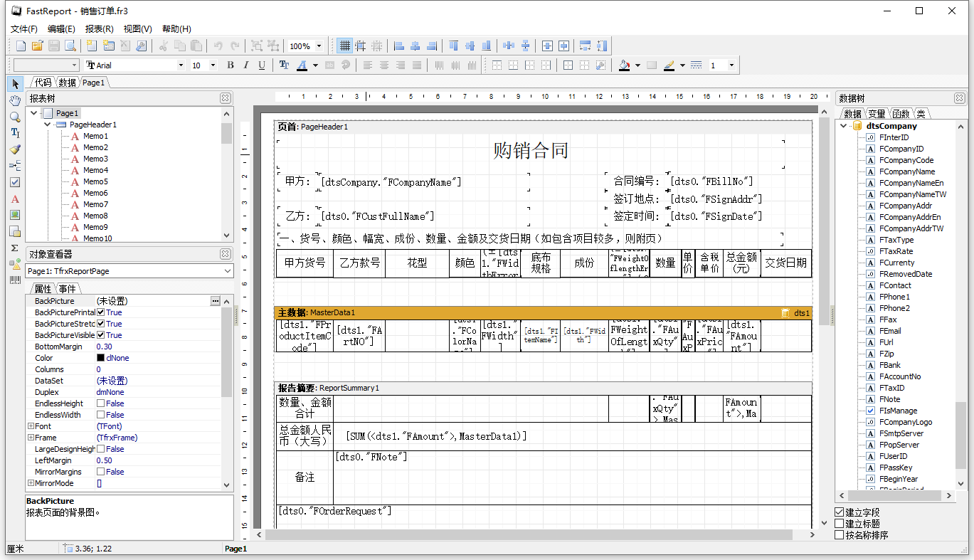Insert a draw shape object tool
Image resolution: width=974 pixels, height=560 pixels.
15,264
